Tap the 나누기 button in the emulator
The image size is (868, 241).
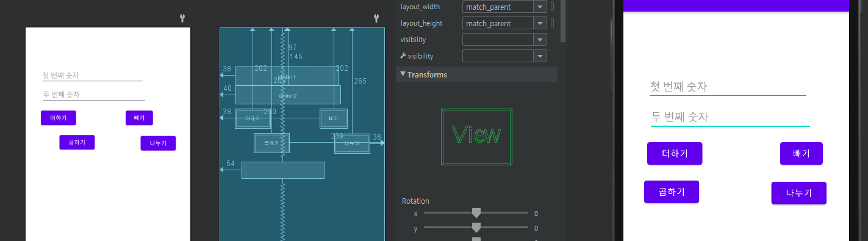(799, 193)
